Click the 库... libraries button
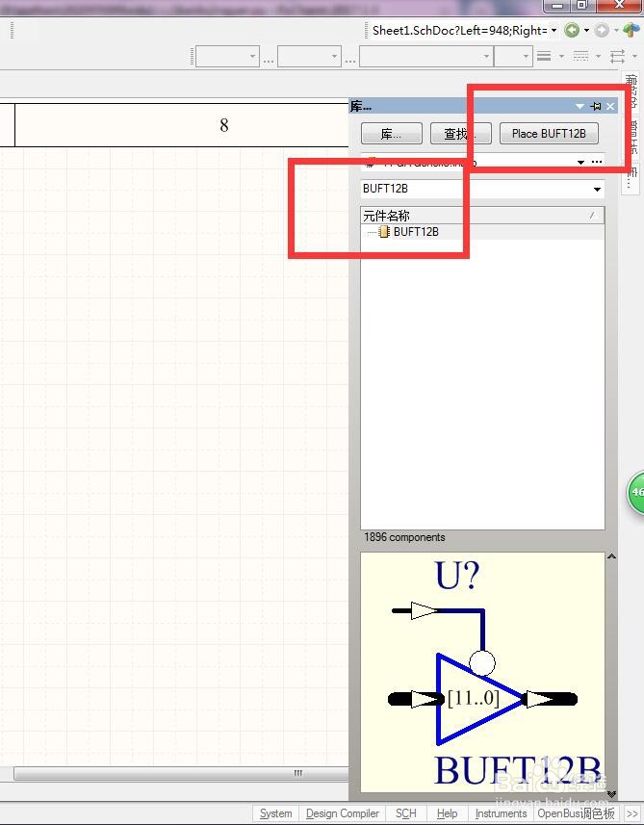Screen dimensions: 644x825 392,134
